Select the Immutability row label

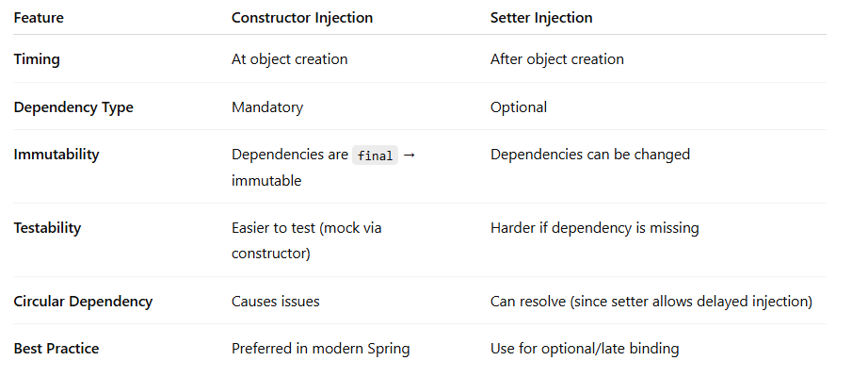click(56, 155)
